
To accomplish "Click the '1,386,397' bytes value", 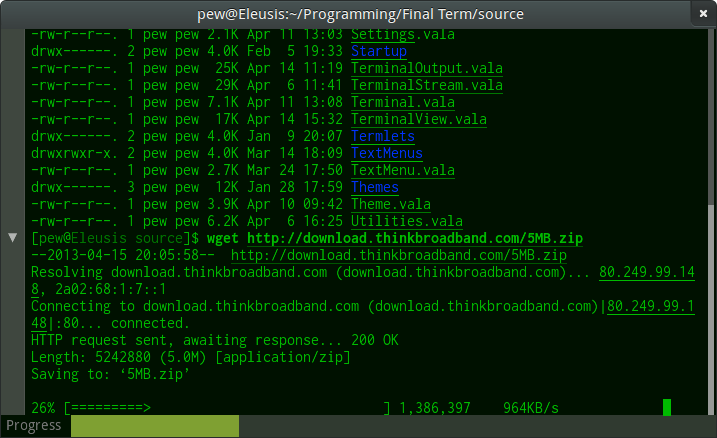I will point(435,408).
